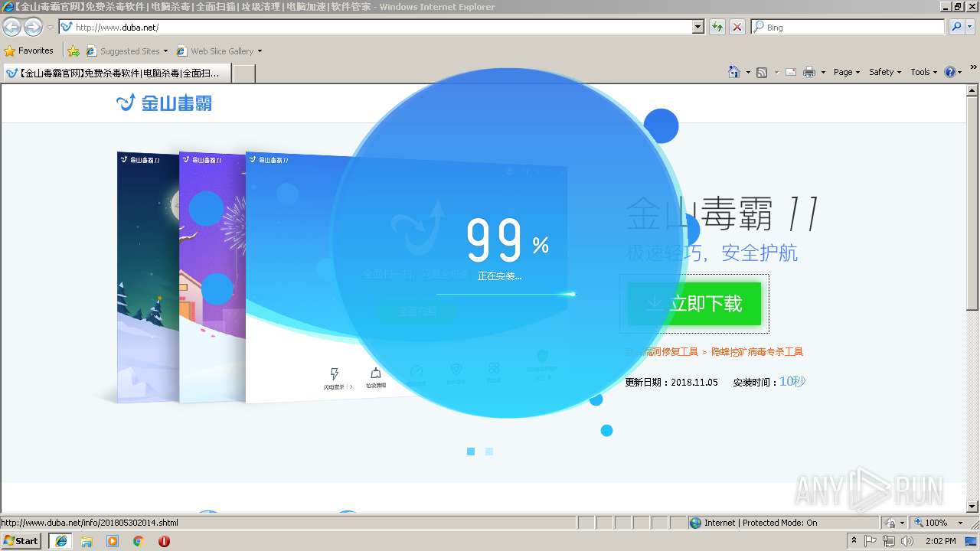Image resolution: width=980 pixels, height=551 pixels.
Task: Click the trash cleanup icon in preview
Action: point(376,373)
